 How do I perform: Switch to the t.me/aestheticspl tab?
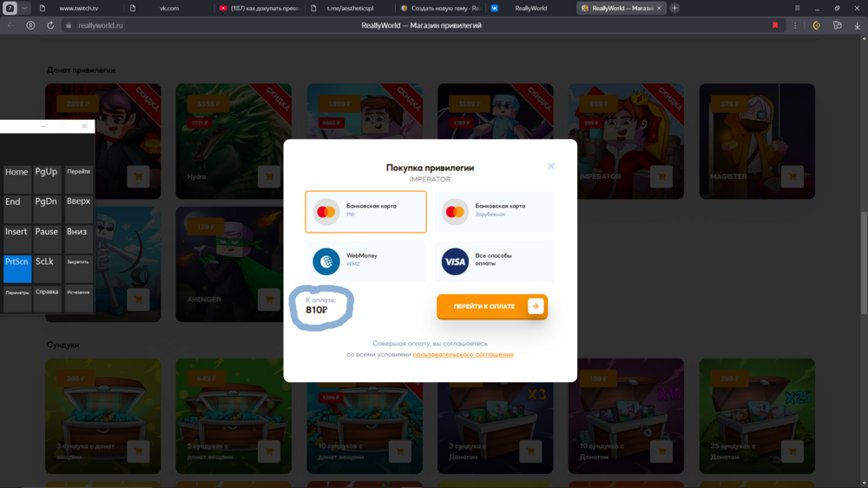click(x=350, y=9)
